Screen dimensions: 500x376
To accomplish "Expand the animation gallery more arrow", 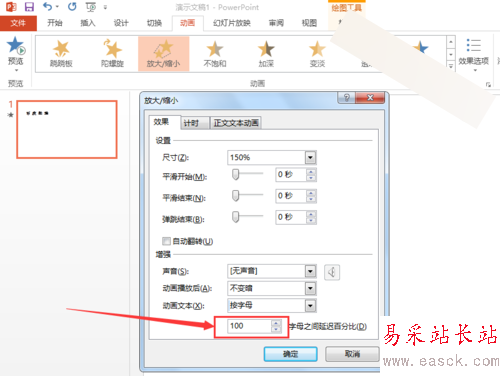I will 451,66.
